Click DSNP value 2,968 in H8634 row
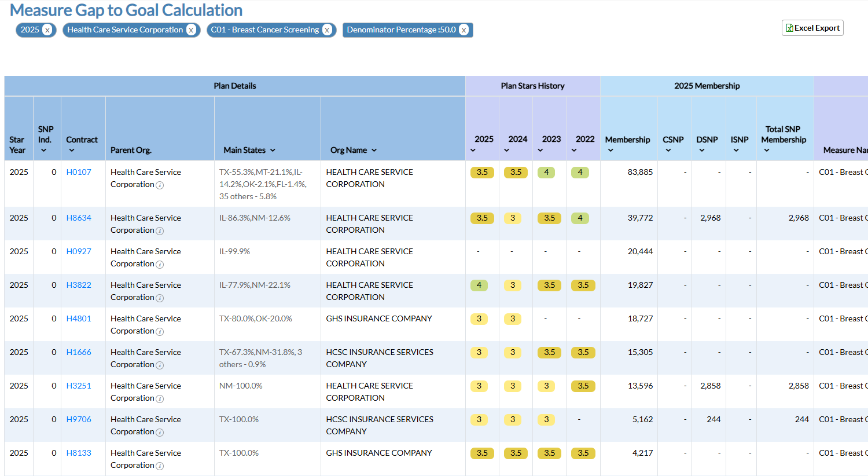This screenshot has height=476, width=868. point(710,218)
